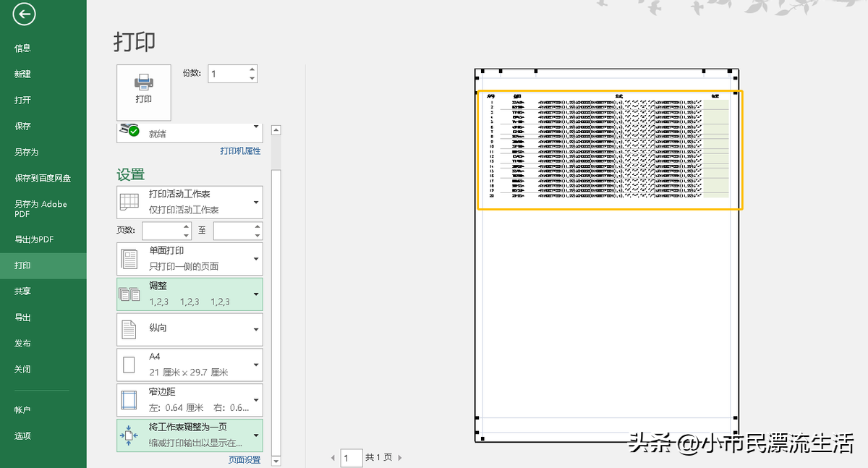868x468 pixels.
Task: Open 将工作表调整为一页 scaling dropdown
Action: point(190,435)
